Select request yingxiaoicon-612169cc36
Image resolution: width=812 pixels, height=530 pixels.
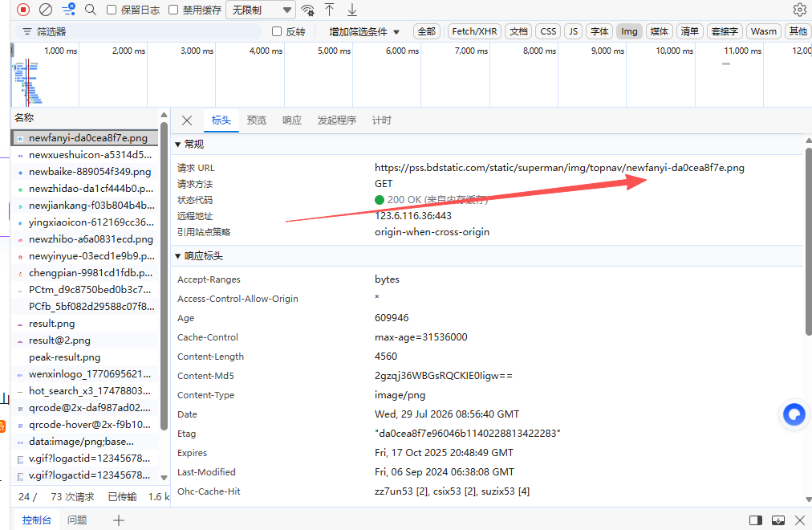coord(84,222)
